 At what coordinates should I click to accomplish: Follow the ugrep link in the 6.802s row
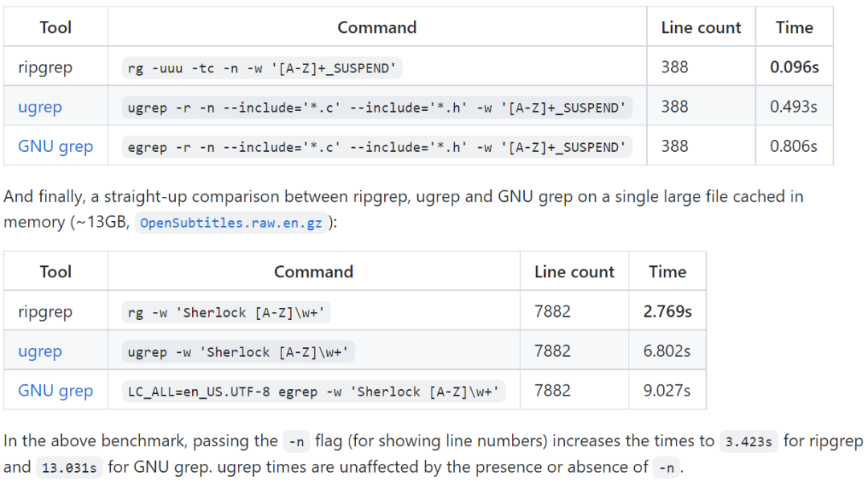click(40, 351)
